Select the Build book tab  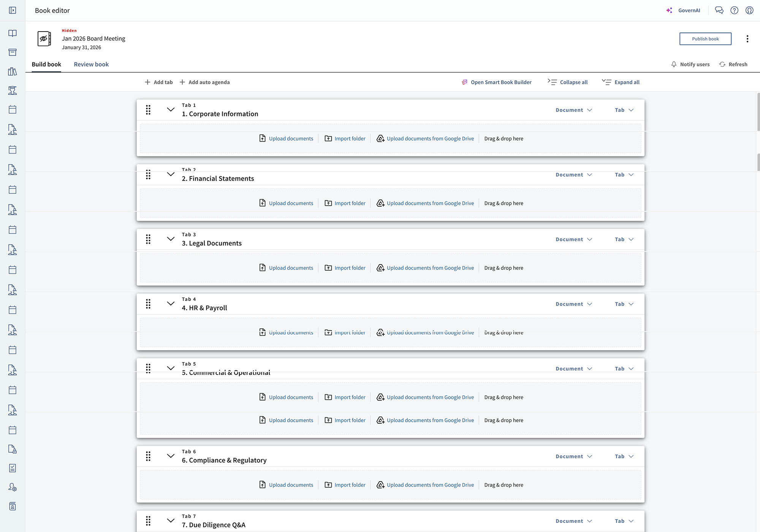(x=46, y=64)
